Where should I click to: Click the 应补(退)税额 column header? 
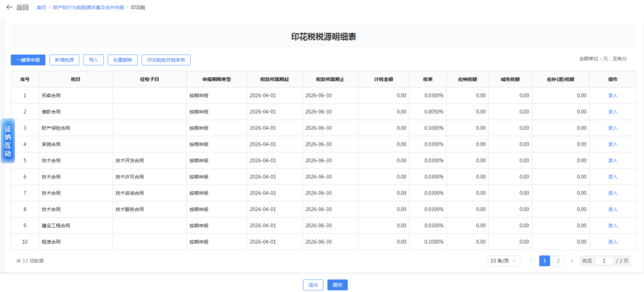(561, 79)
